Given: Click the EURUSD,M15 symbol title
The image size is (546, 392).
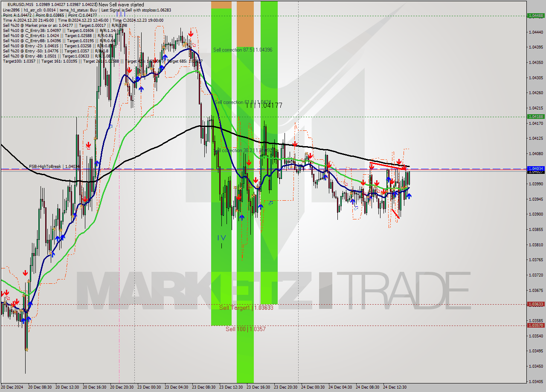Looking at the screenshot, I should 20,5.
